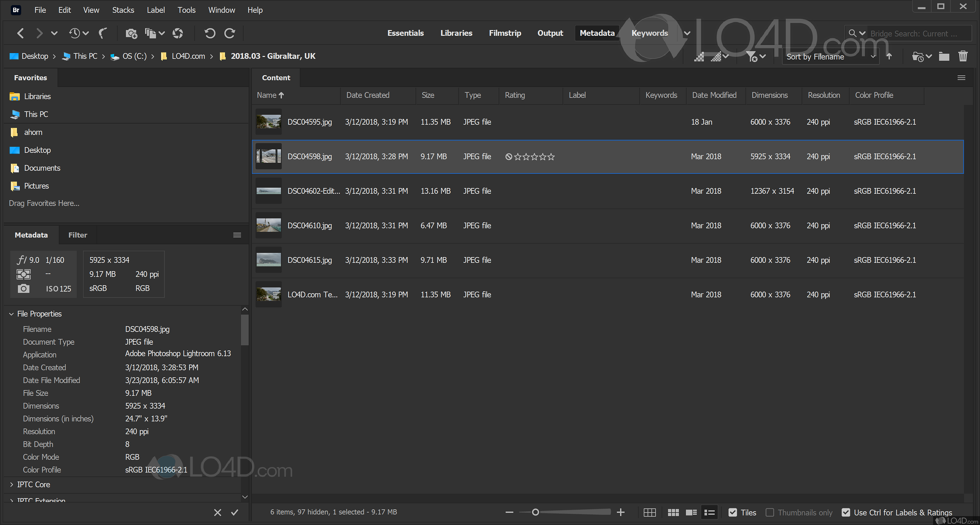
Task: Expand the IPTC Core section
Action: click(12, 485)
